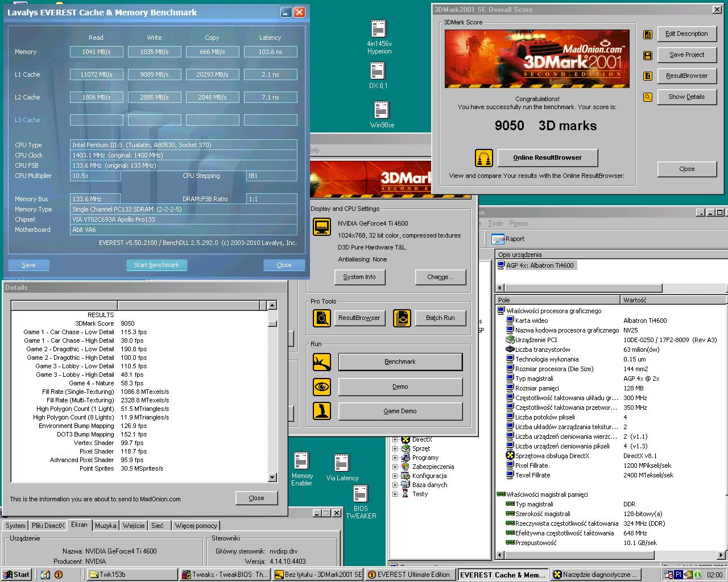The width and height of the screenshot is (728, 582).
Task: Click the Online ResultBrowser icon
Action: [484, 158]
